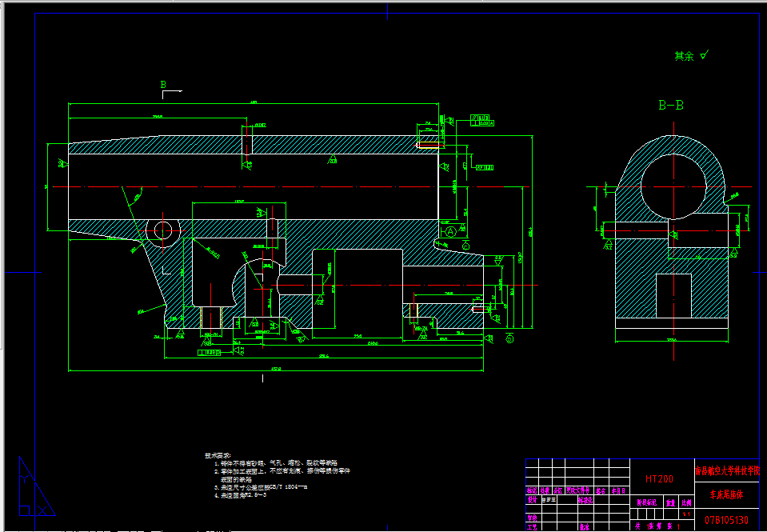Click the 工艺 label in title block
This screenshot has height=532, width=767.
pyautogui.click(x=532, y=527)
